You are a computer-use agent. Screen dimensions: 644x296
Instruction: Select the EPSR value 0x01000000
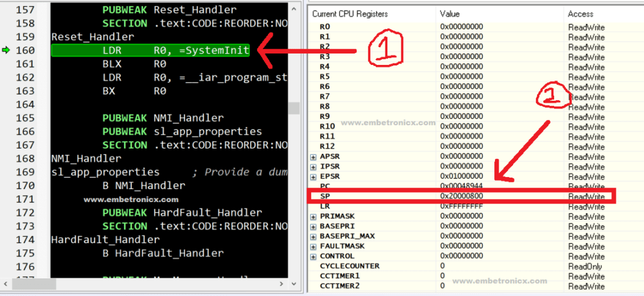click(x=461, y=176)
